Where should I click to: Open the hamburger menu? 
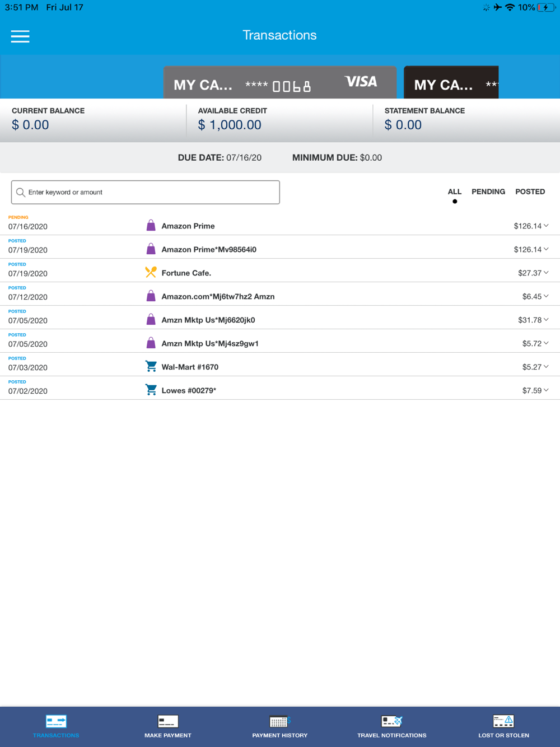pyautogui.click(x=20, y=36)
